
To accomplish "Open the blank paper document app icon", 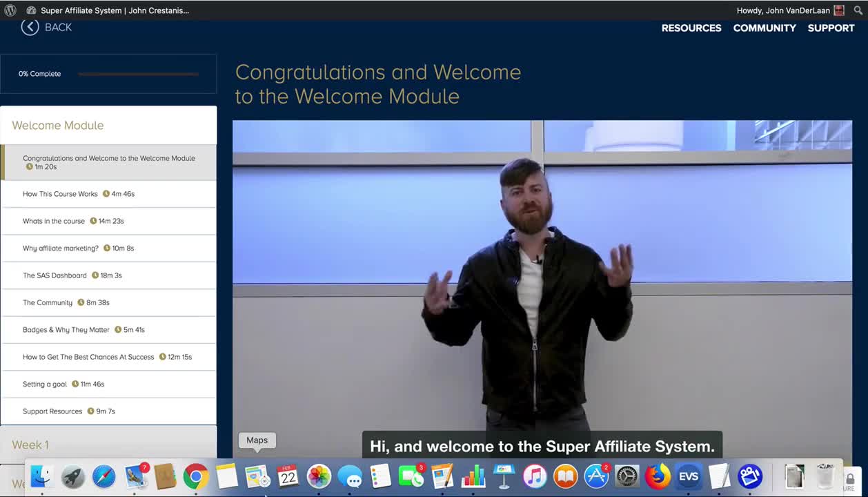I will point(719,476).
